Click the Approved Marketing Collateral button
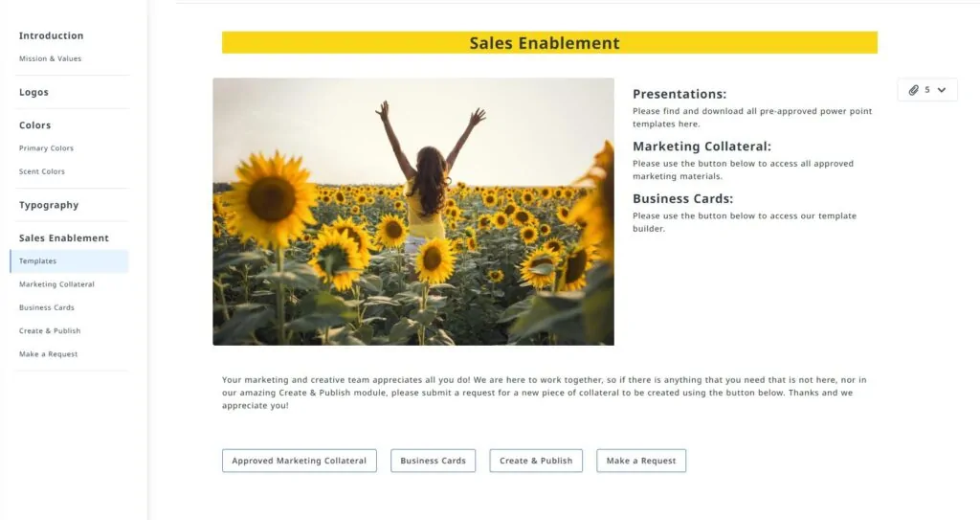Viewport: 980px width, 520px height. (300, 461)
